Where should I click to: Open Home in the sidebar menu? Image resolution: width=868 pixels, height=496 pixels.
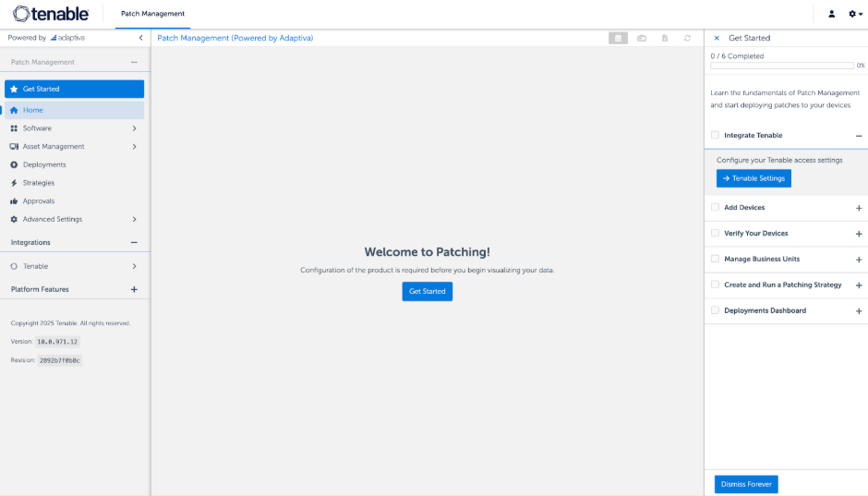33,110
